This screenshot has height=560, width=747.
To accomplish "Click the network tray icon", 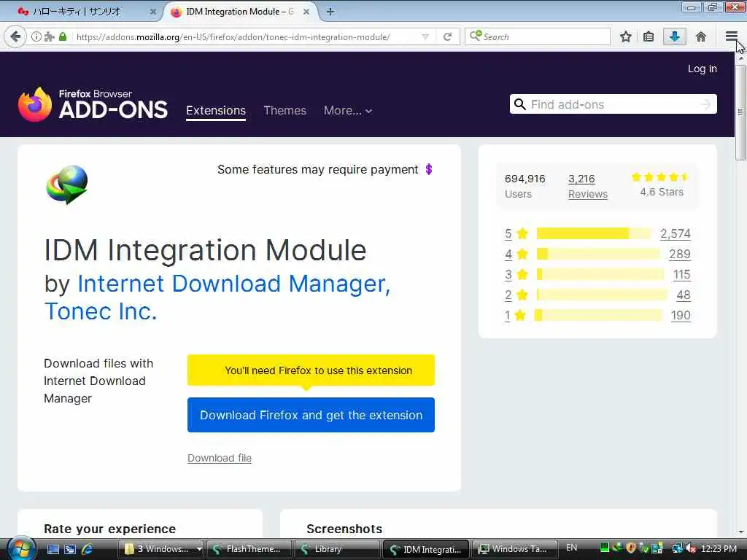I will 677,548.
